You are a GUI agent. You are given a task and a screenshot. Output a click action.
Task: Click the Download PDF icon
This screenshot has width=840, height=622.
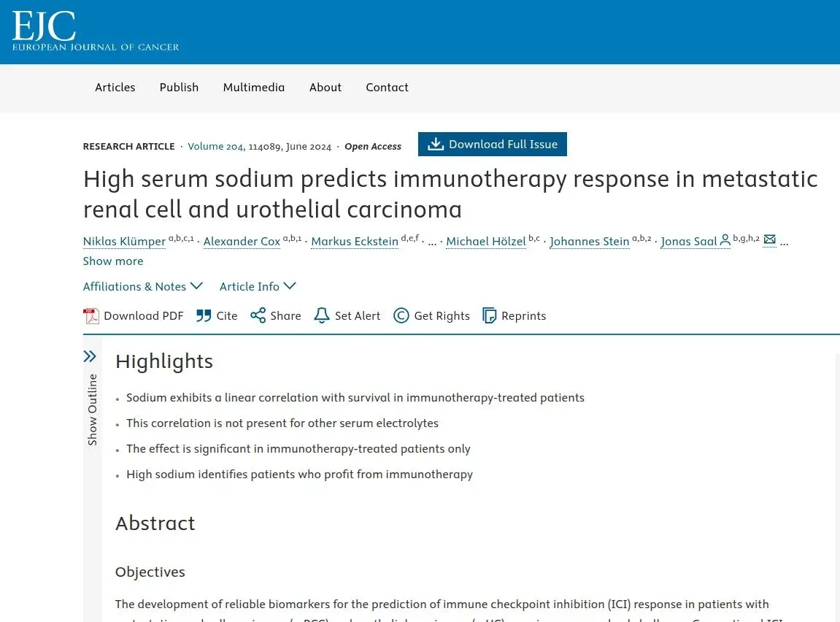(91, 316)
